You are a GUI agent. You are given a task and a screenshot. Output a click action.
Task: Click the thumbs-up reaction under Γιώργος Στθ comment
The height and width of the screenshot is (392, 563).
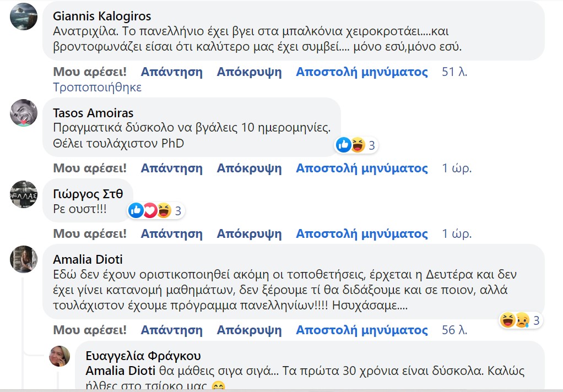pyautogui.click(x=135, y=210)
